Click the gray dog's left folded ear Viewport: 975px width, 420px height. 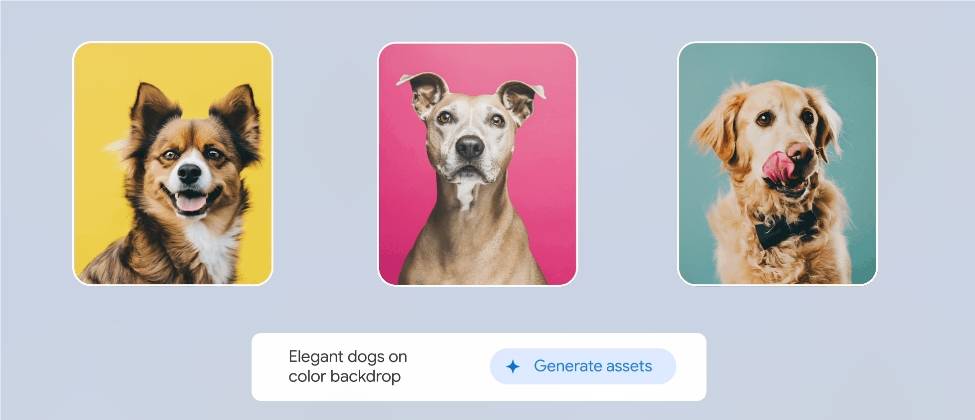pos(423,91)
